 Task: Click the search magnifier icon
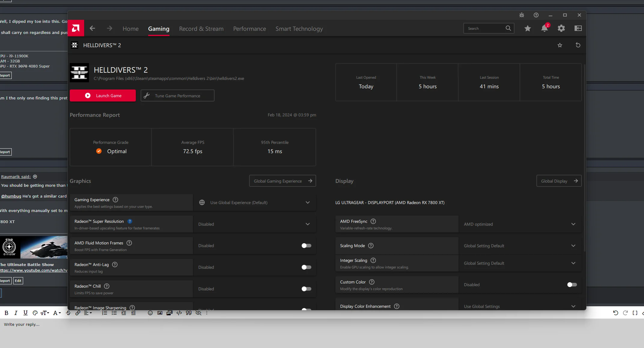(508, 28)
